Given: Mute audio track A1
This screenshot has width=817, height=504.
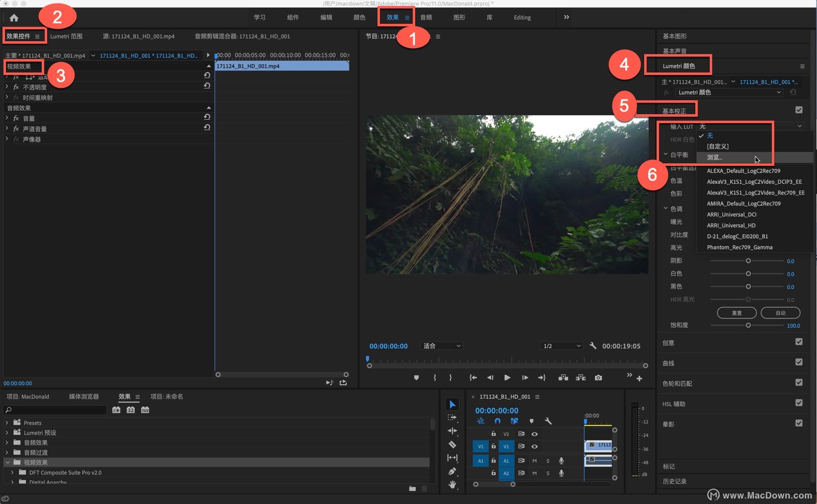Looking at the screenshot, I should click(x=534, y=461).
